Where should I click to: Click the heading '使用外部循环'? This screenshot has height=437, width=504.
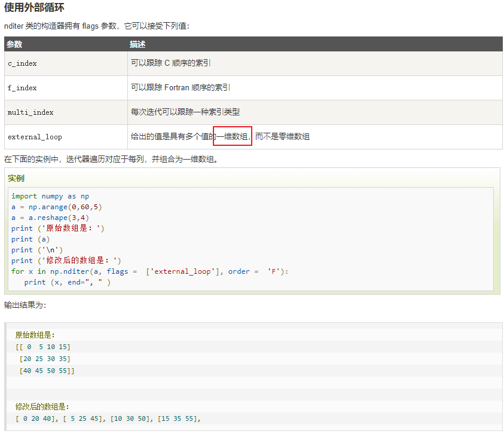[x=34, y=7]
